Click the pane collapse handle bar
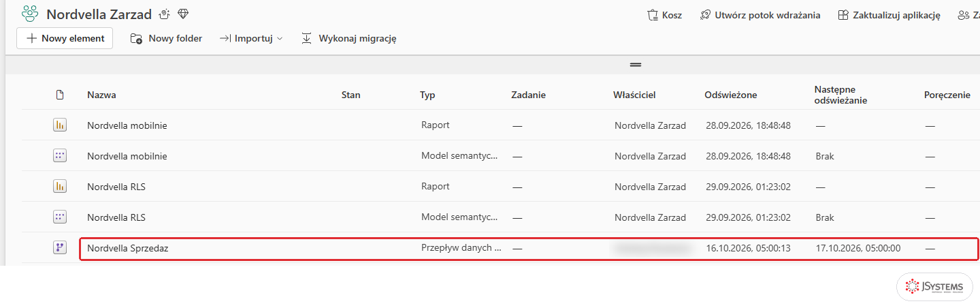The width and height of the screenshot is (980, 308). pos(636,65)
